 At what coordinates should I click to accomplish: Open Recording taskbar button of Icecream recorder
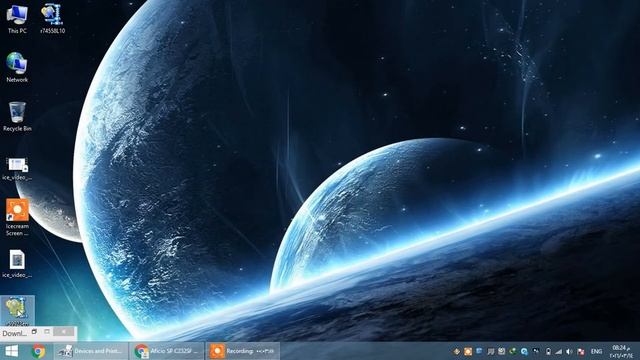(x=242, y=351)
